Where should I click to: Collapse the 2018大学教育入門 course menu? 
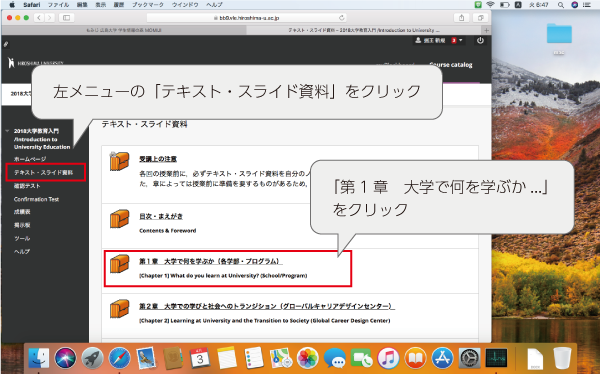[7, 131]
